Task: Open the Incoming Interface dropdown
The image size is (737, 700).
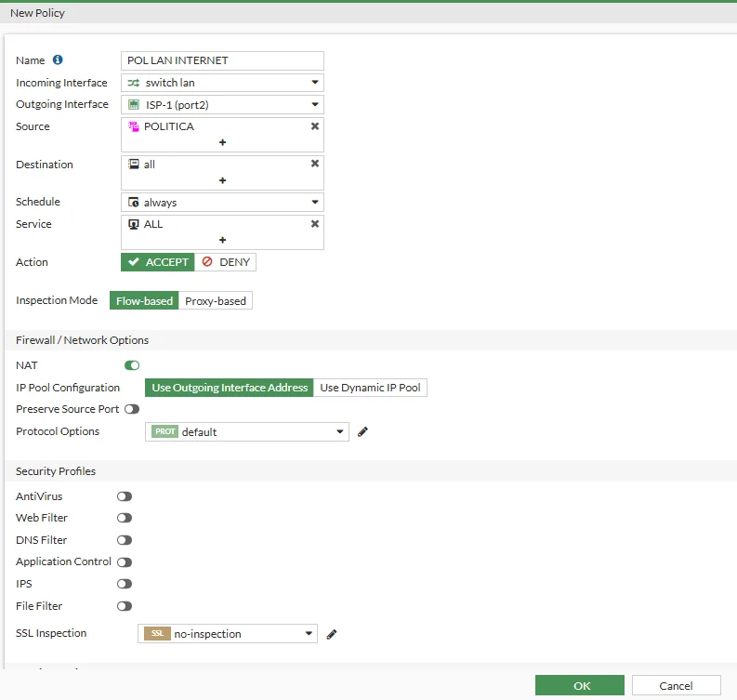Action: 222,83
